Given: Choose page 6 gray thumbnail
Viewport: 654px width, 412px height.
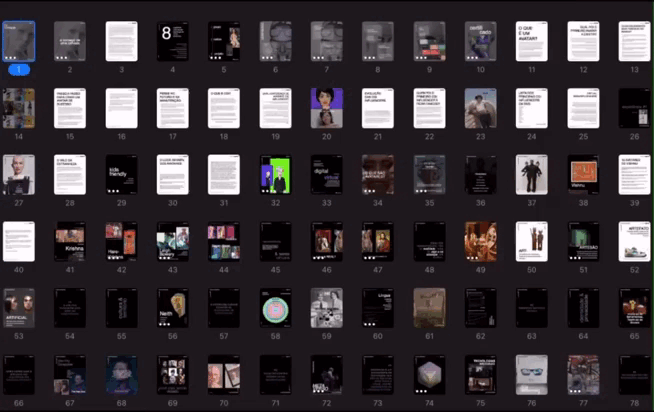Looking at the screenshot, I should point(275,41).
